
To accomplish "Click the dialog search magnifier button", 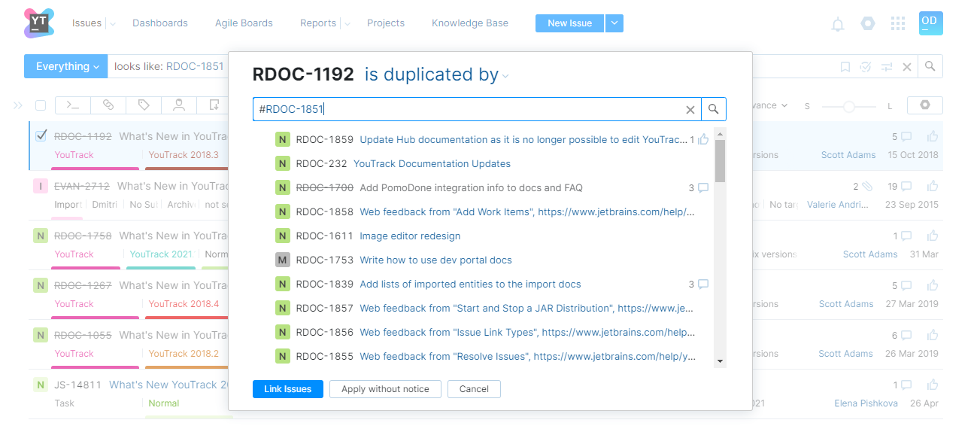I will coord(714,109).
